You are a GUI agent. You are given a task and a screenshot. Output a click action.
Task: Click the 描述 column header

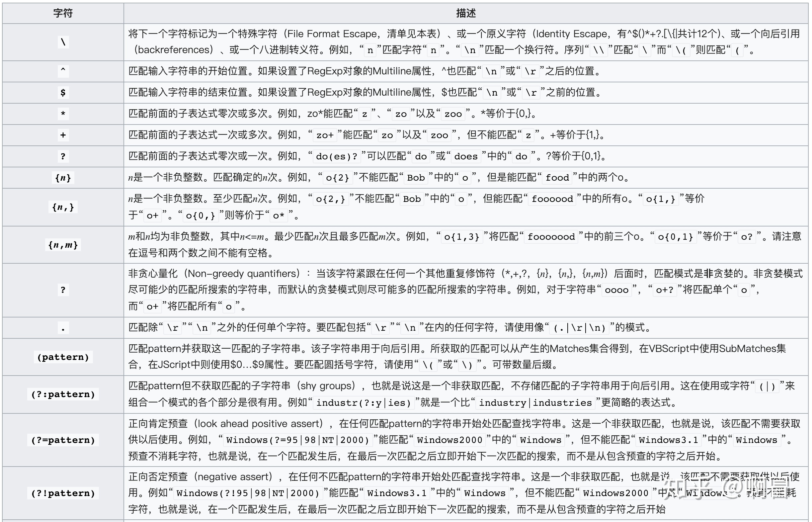pyautogui.click(x=466, y=13)
